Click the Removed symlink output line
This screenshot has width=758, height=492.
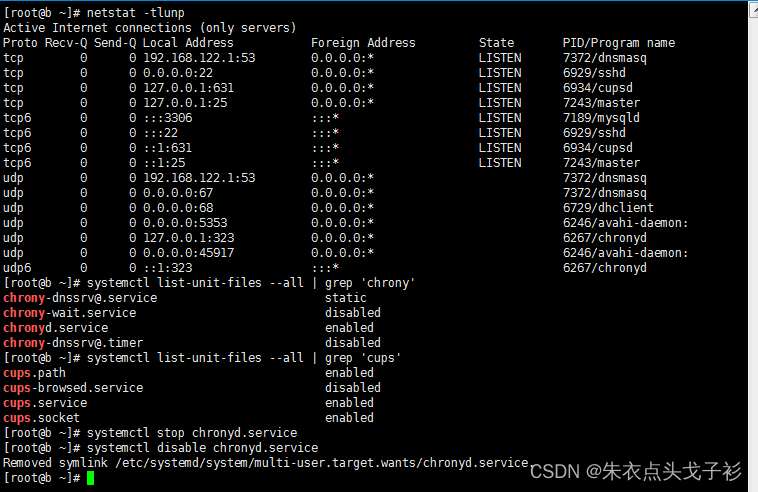pos(265,463)
